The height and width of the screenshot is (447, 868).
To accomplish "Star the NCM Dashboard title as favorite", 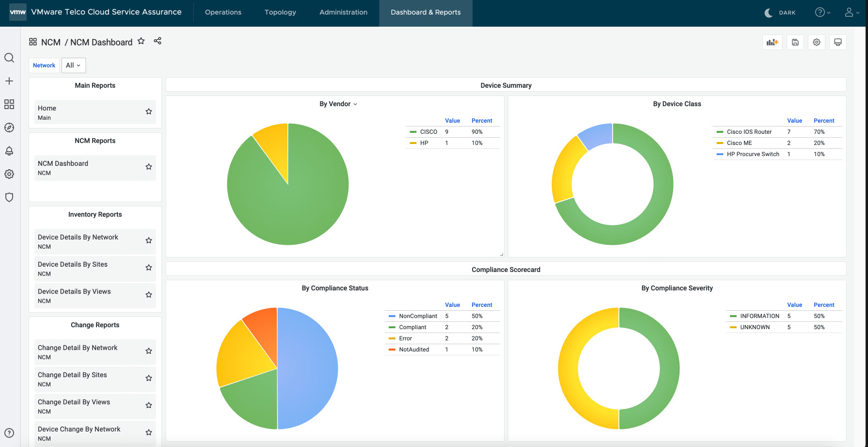I will 141,41.
